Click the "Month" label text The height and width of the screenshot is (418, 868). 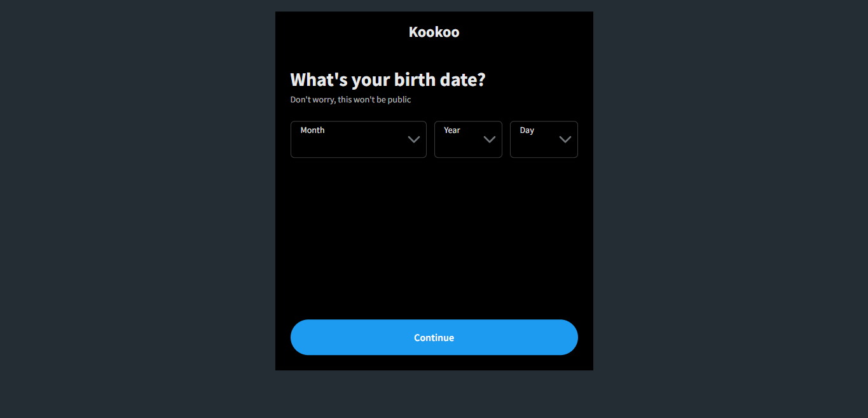[x=312, y=130]
